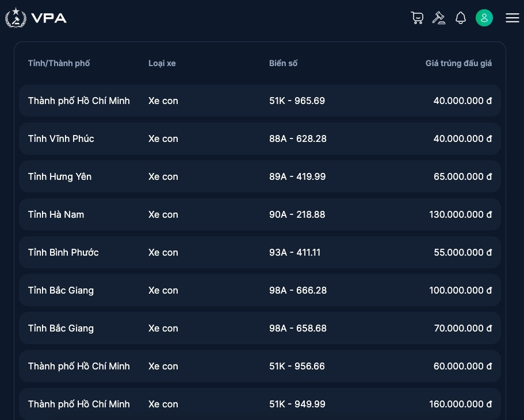The width and height of the screenshot is (524, 420).
Task: Click the 160.000.000 đ auction price
Action: click(x=460, y=404)
